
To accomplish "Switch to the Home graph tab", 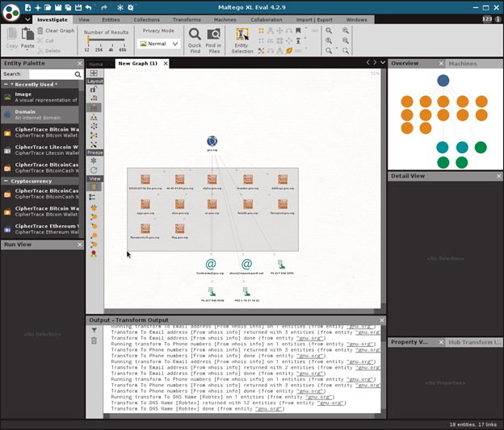I will tap(96, 64).
